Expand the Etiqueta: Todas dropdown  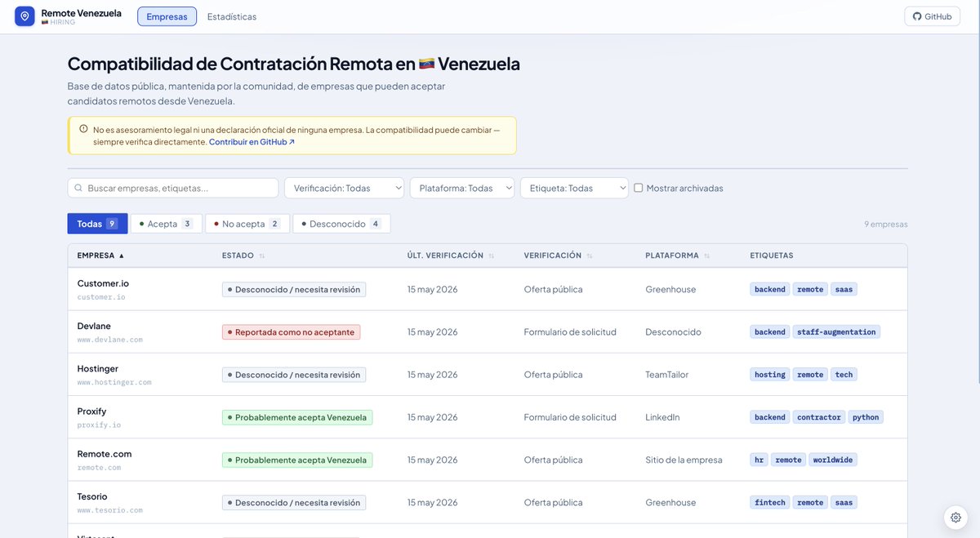pos(574,188)
